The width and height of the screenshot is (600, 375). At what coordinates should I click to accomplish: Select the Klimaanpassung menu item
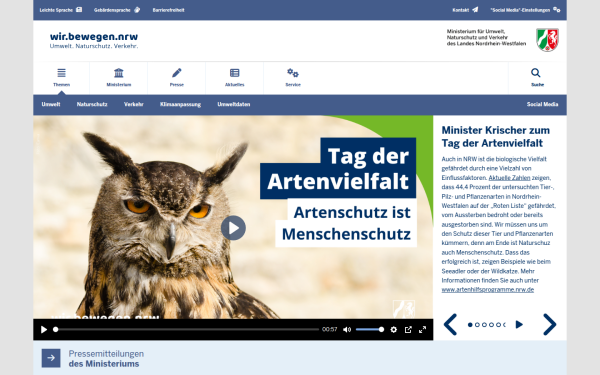tap(180, 104)
